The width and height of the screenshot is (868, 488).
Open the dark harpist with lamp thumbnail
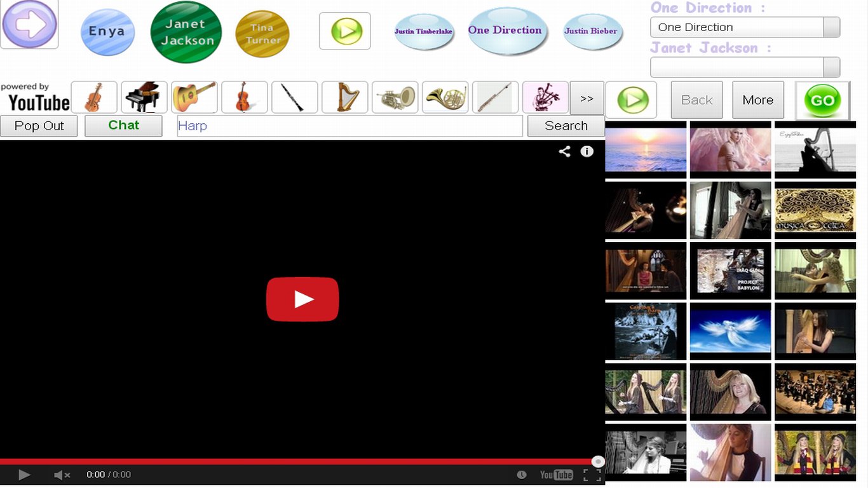coord(646,210)
